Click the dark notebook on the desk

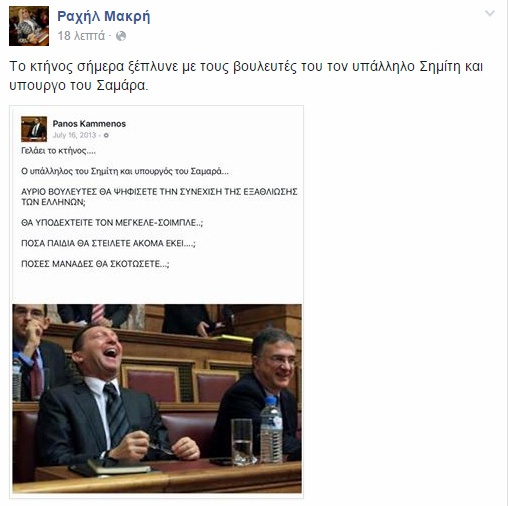112,467
